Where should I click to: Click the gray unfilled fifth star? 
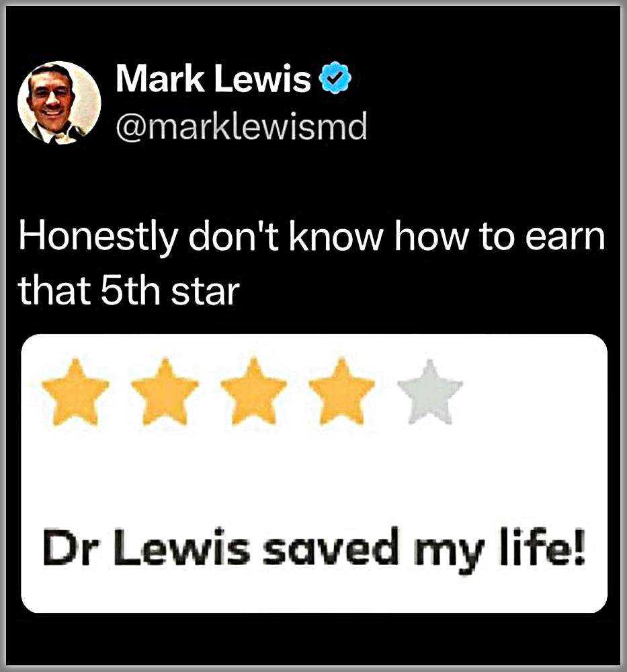(430, 392)
